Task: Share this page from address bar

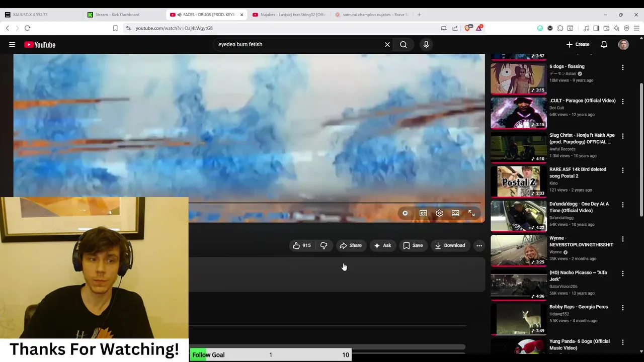Action: pos(455,28)
